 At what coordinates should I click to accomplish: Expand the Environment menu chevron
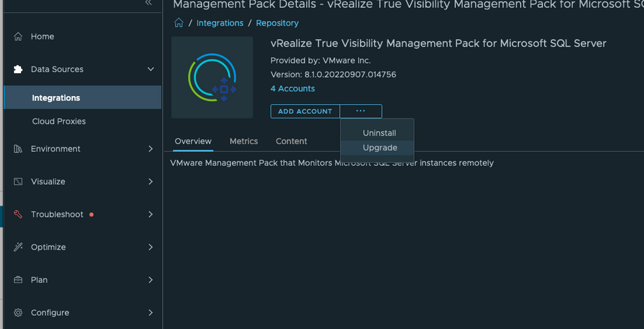tap(150, 149)
